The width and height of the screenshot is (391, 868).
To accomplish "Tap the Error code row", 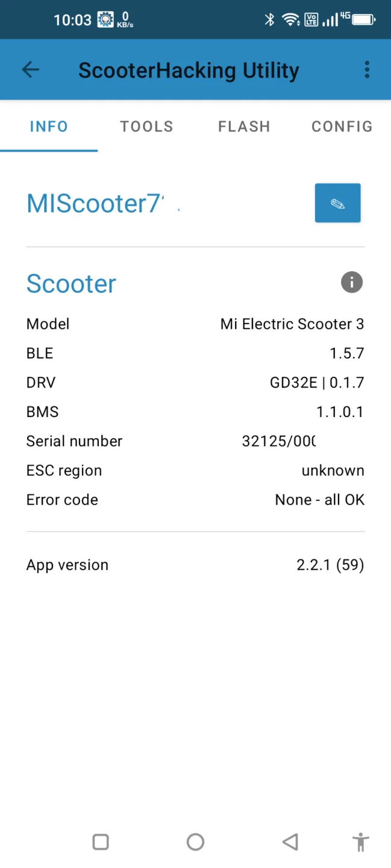I will 195,500.
